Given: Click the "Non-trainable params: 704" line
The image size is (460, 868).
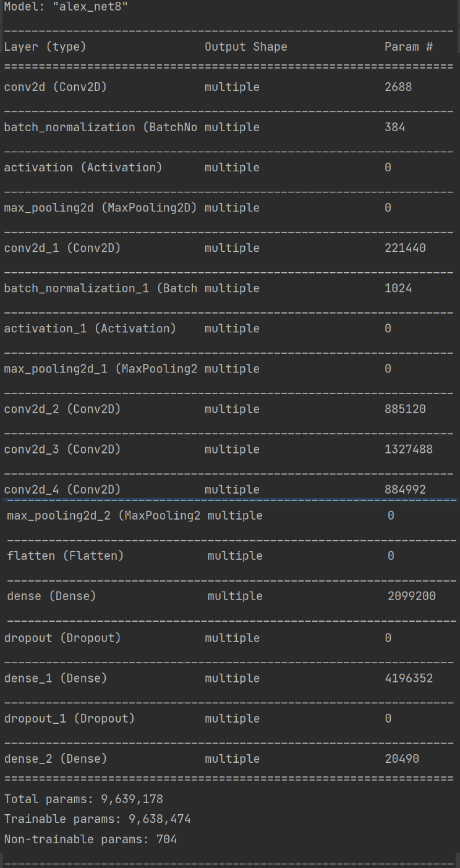Looking at the screenshot, I should [90, 840].
